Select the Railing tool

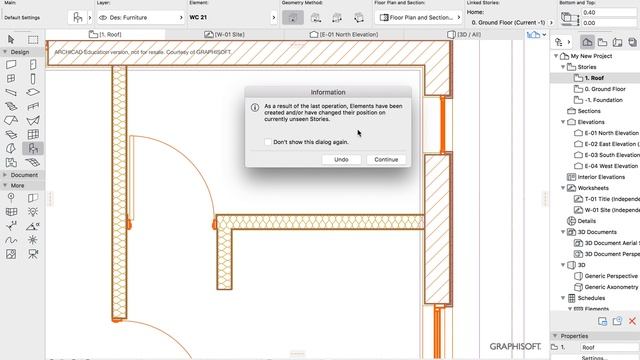point(33,107)
